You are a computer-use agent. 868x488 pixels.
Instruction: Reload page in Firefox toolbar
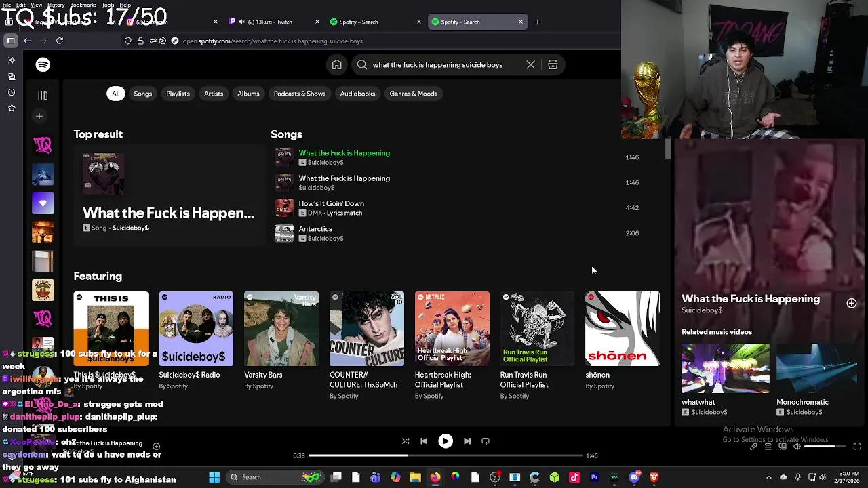tap(60, 41)
